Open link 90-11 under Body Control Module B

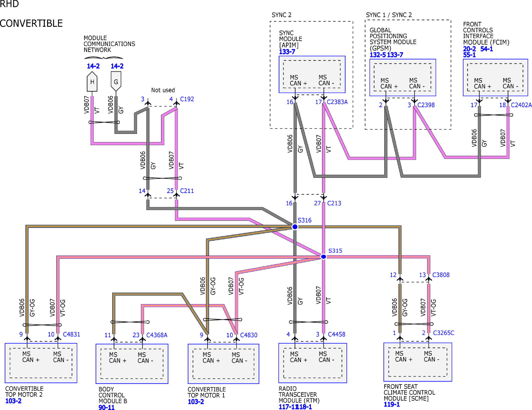(x=106, y=407)
